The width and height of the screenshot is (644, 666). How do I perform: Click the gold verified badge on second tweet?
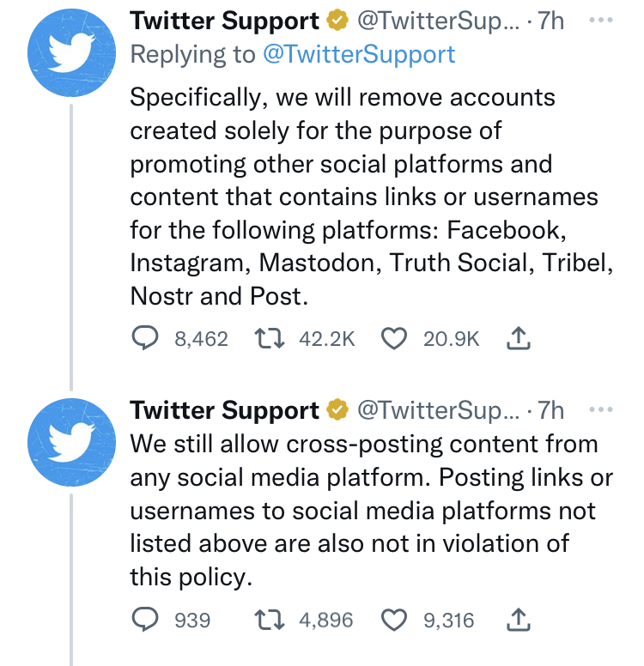337,410
